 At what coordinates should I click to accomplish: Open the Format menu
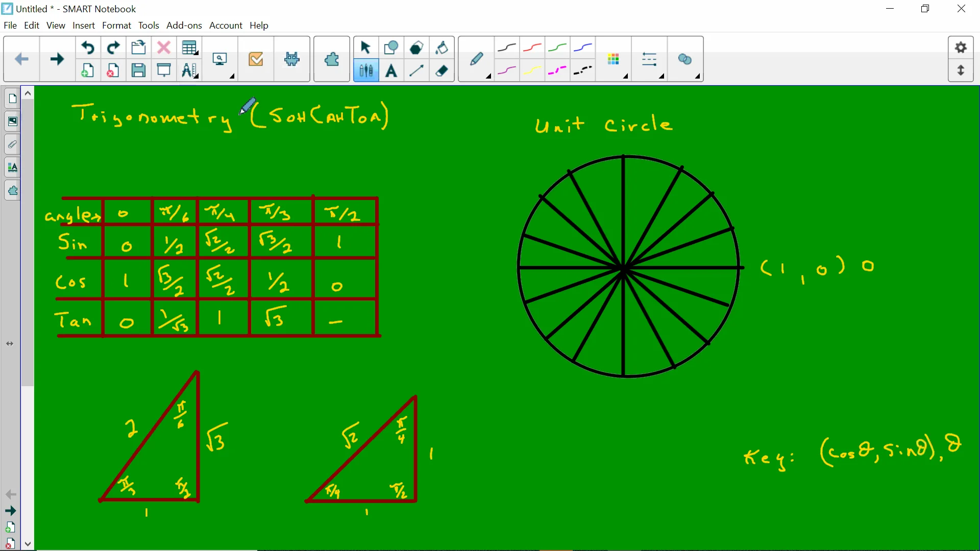(x=116, y=25)
